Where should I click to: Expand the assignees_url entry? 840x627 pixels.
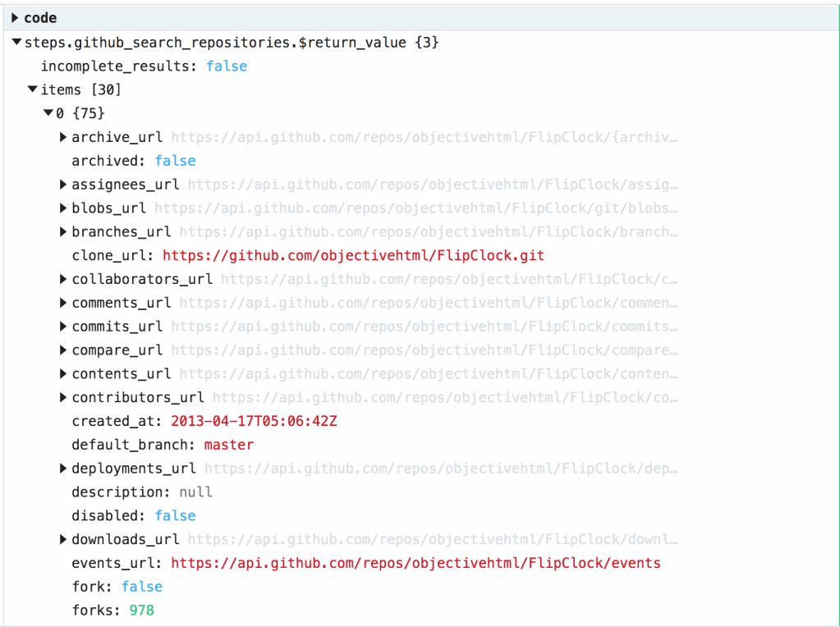64,184
